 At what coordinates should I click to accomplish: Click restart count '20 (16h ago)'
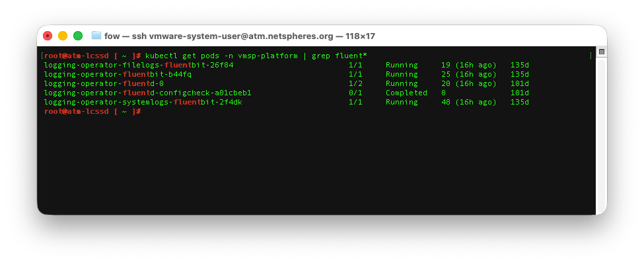[468, 83]
